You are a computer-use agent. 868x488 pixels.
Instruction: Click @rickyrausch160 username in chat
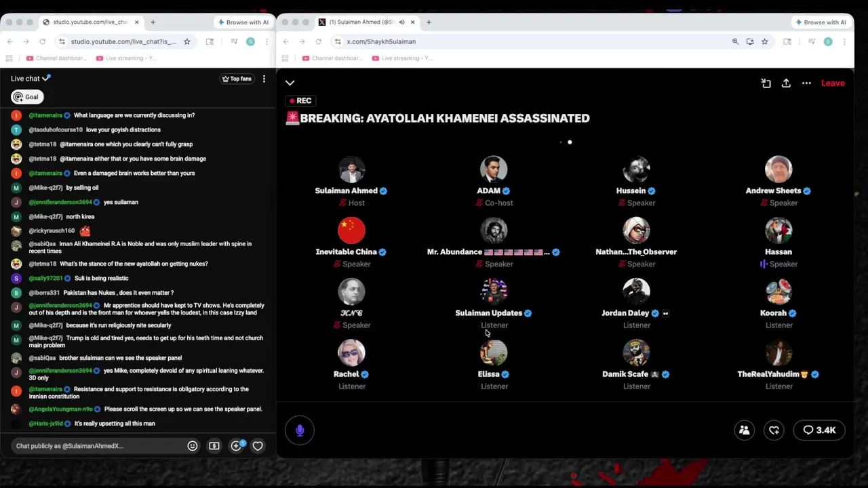52,230
